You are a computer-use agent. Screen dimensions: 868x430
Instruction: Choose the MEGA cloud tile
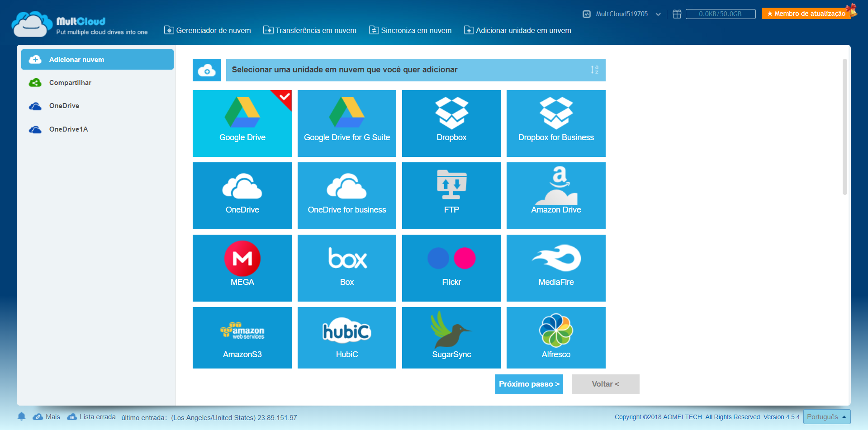coord(242,268)
